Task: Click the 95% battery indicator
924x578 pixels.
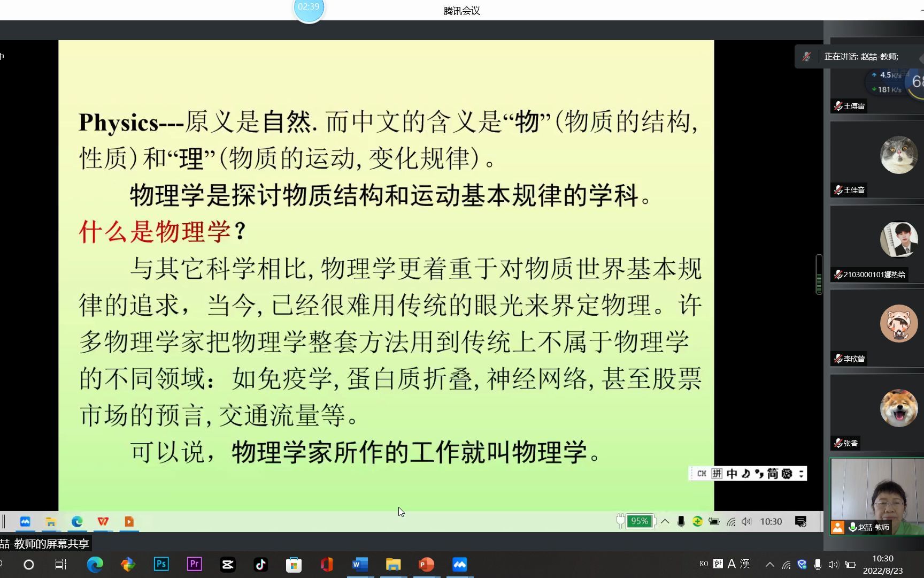Action: (x=636, y=521)
